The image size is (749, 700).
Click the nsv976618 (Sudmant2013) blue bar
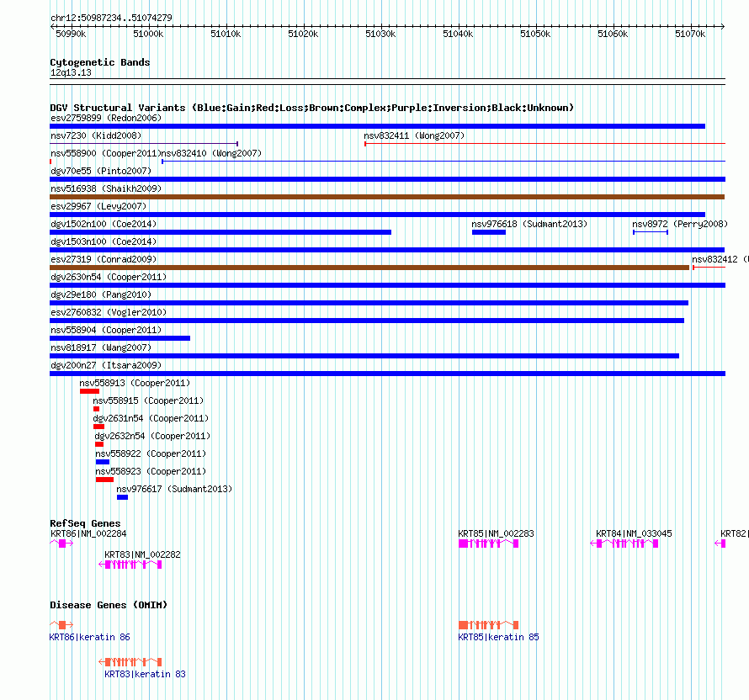point(489,232)
